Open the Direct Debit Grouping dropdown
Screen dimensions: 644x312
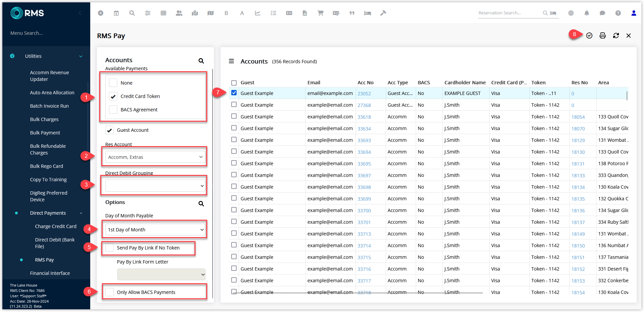pyautogui.click(x=155, y=186)
